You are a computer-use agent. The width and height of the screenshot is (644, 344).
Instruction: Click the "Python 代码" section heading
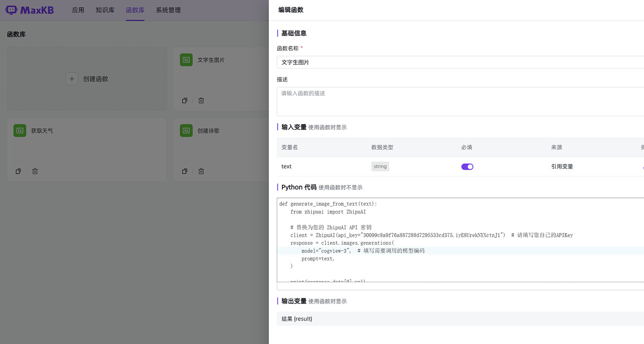click(x=299, y=187)
